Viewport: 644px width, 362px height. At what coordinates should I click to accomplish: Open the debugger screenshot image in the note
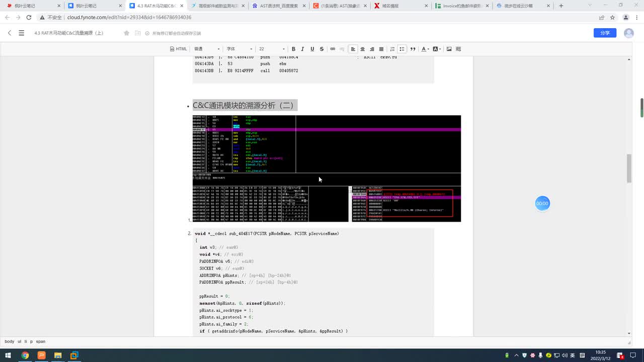coord(327,168)
